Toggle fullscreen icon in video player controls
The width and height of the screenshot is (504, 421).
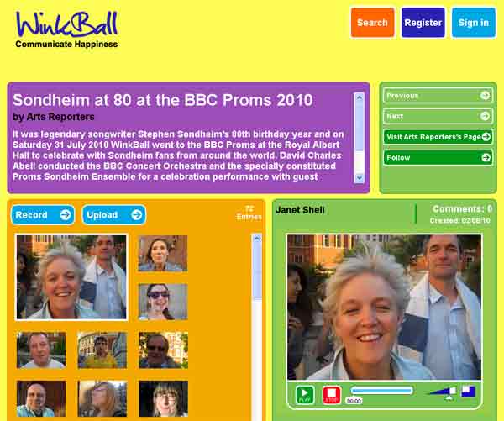468,391
